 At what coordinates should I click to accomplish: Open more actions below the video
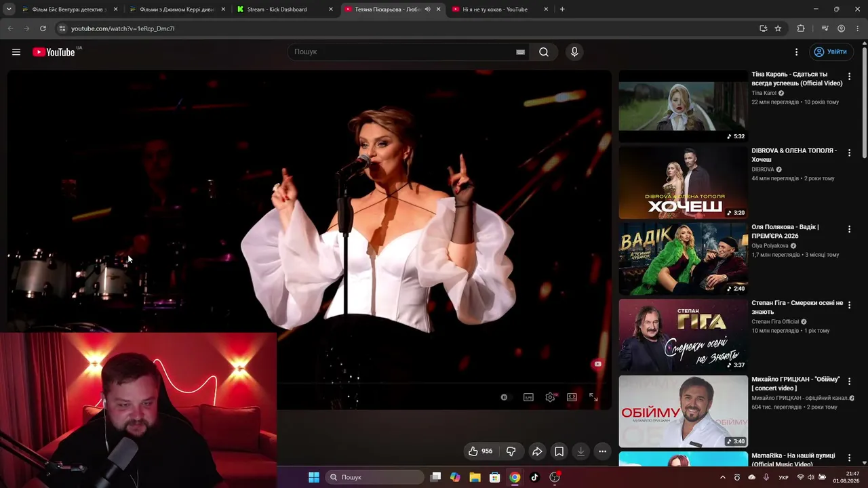pos(602,451)
